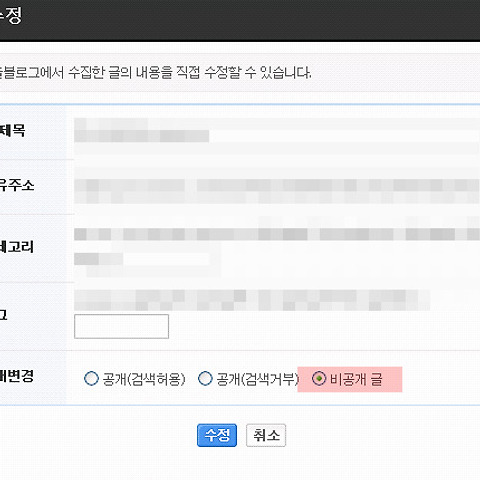This screenshot has height=480, width=480.
Task: Click the description text about editing collected posts
Action: [155, 72]
